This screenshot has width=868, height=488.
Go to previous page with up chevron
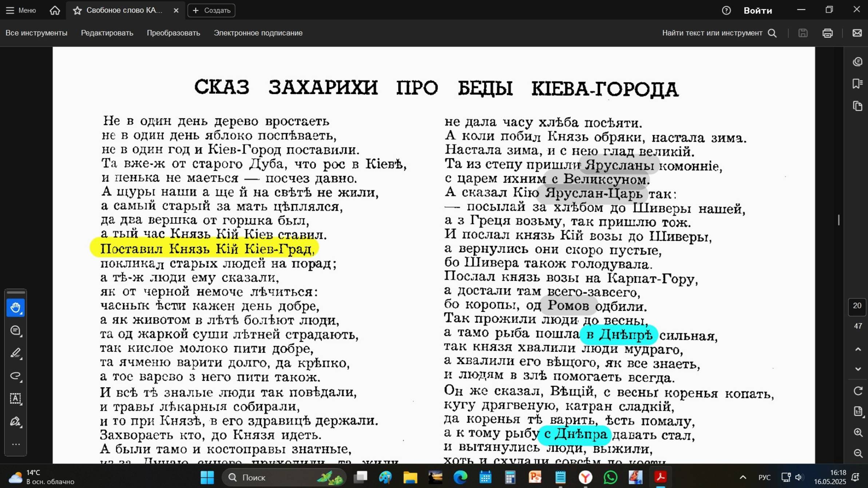858,349
